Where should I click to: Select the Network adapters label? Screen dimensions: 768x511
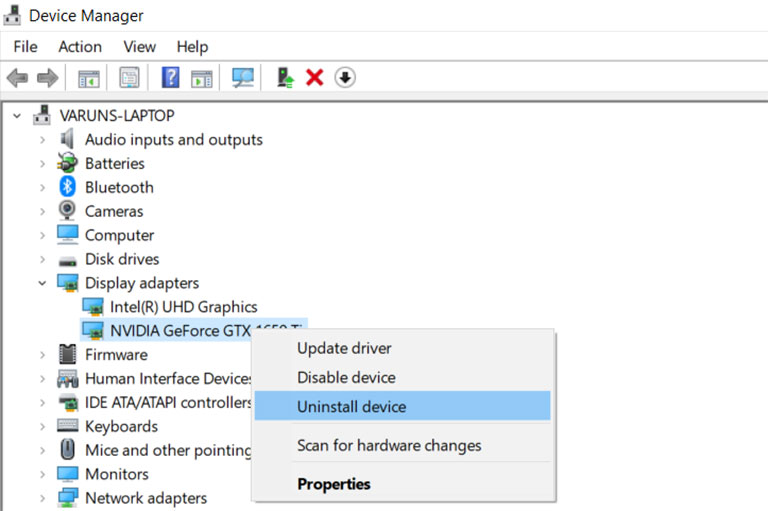click(146, 498)
